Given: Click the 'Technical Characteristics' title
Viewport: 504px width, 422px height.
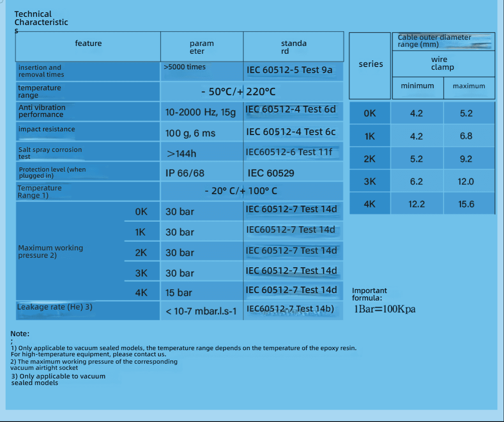Looking at the screenshot, I should [x=41, y=18].
